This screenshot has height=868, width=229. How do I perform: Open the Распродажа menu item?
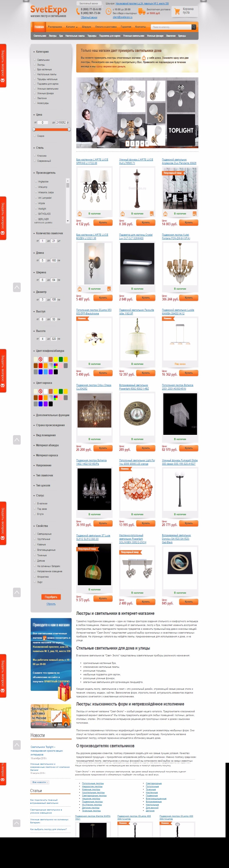point(55,27)
